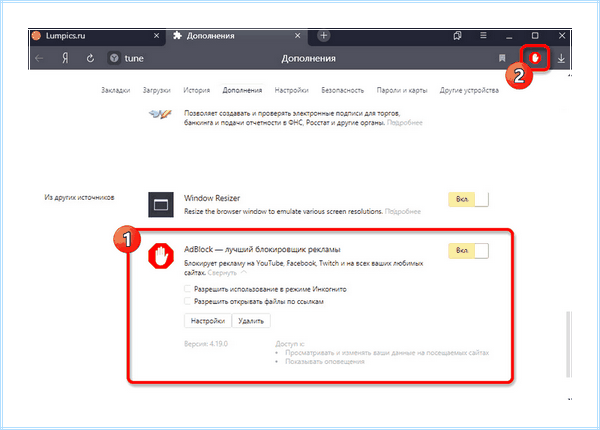600x430 pixels.
Task: Switch to the Lumpics.ru tab
Action: [97, 36]
